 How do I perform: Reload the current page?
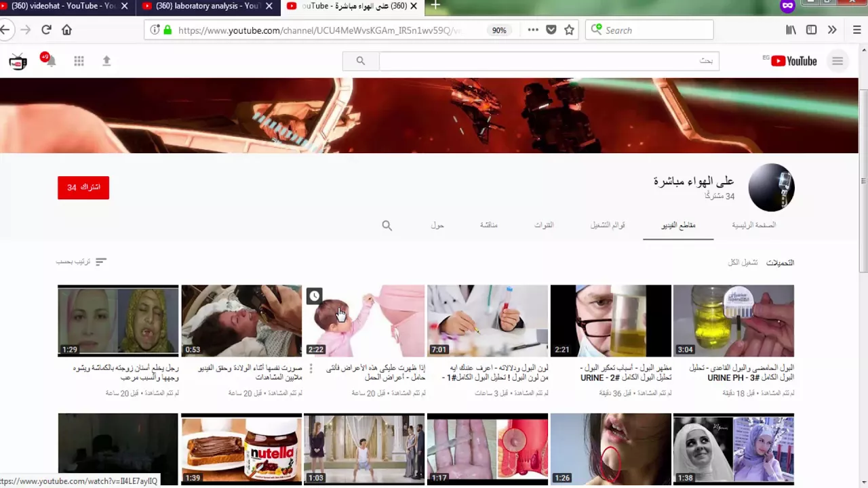46,30
